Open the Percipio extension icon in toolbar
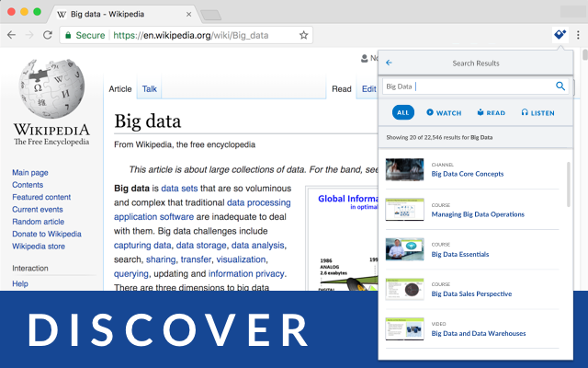The image size is (588, 368). coord(560,35)
